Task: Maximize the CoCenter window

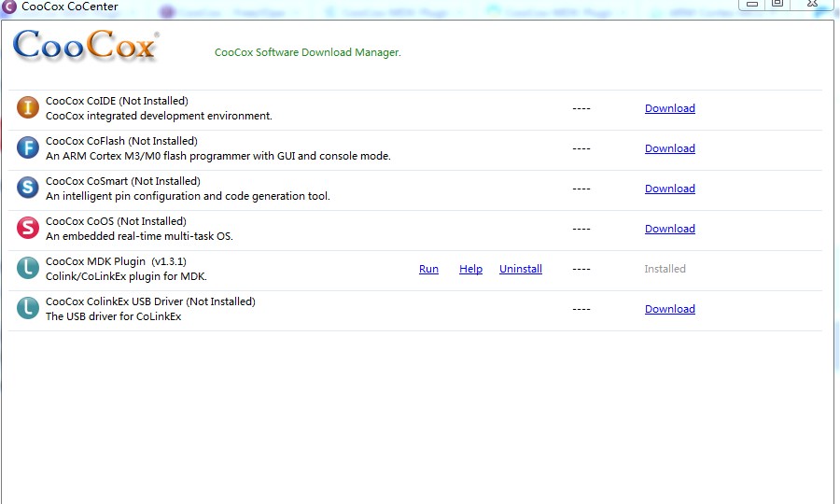Action: [x=777, y=5]
